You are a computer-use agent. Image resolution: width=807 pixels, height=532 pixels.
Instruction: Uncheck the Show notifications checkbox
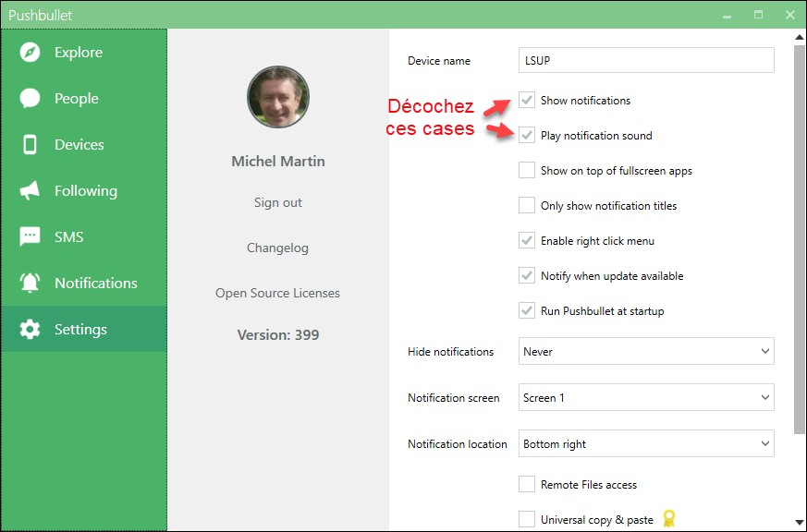click(x=527, y=100)
